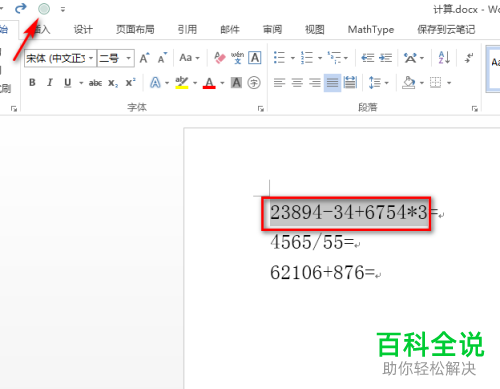
Task: Open Font dialog launcher
Action: [261, 108]
